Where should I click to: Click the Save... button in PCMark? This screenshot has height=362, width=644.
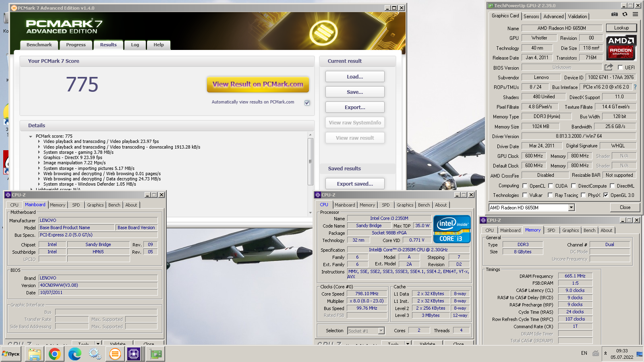pos(355,92)
